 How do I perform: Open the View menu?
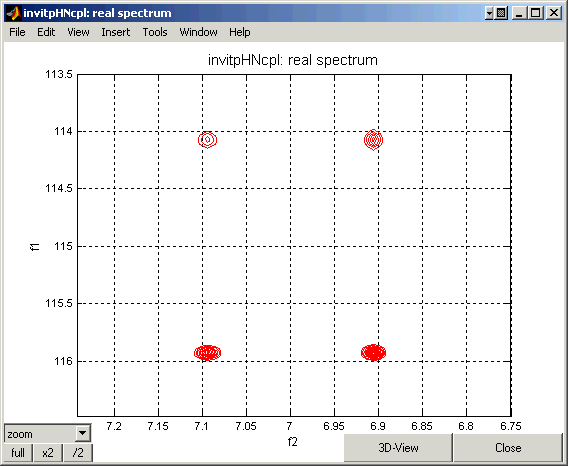[78, 32]
